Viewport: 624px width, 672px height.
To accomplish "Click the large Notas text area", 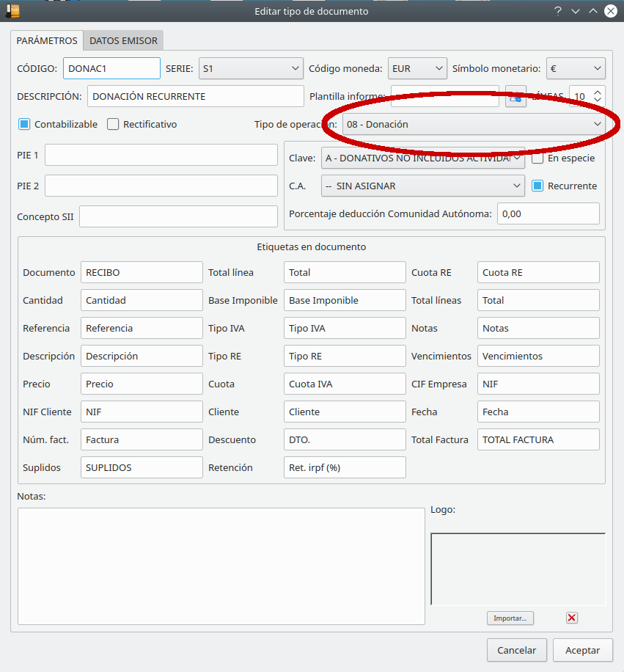I will [221, 566].
